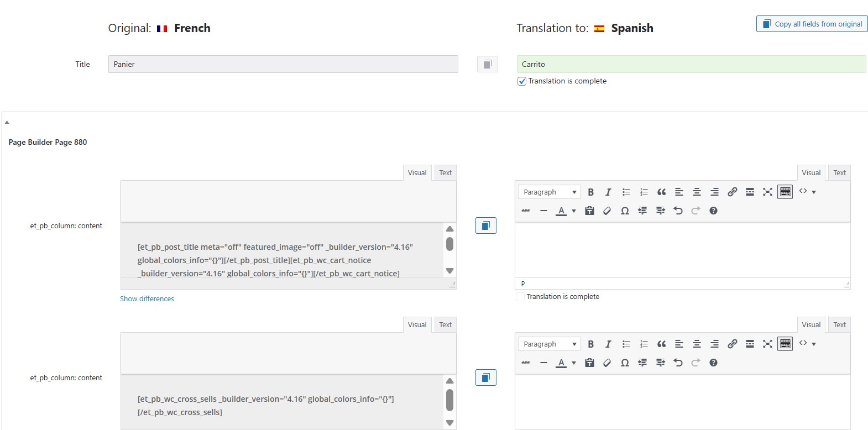The height and width of the screenshot is (430, 868).
Task: Open Paragraph format dropdown in first editor
Action: (549, 192)
